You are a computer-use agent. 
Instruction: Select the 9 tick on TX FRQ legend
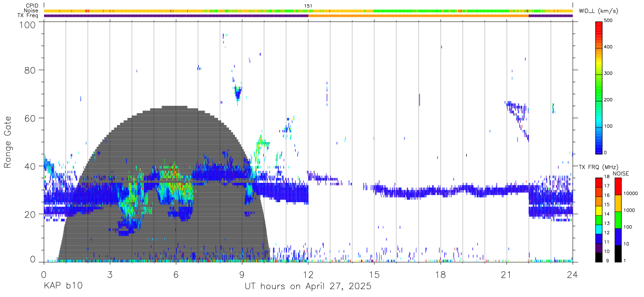point(607,261)
